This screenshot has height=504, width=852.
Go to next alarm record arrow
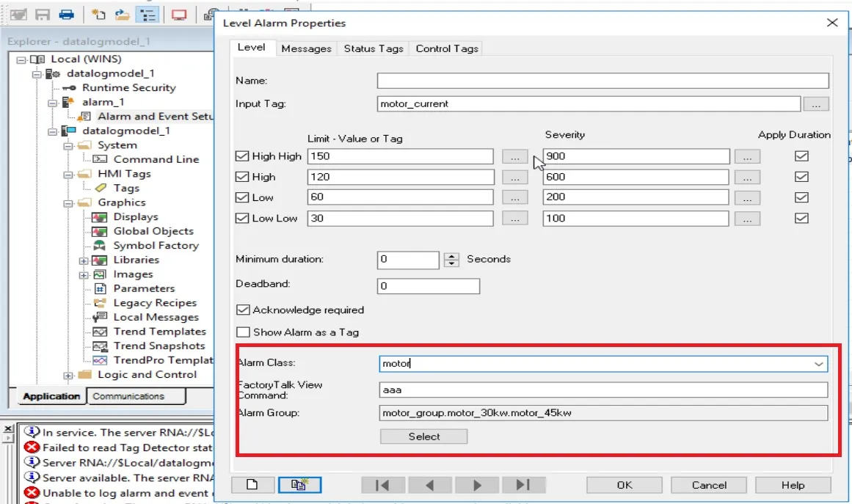[x=476, y=485]
